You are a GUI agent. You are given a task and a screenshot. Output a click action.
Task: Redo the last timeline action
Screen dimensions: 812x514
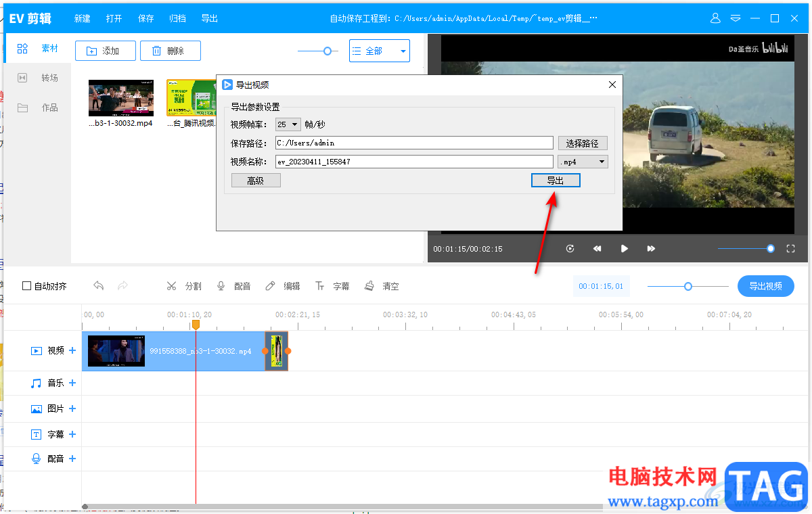coord(122,286)
